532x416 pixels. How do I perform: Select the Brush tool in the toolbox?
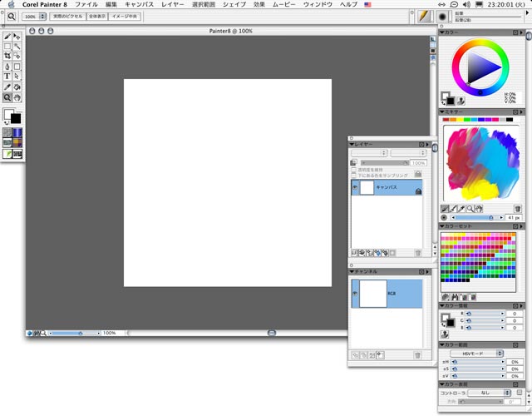tap(7, 37)
